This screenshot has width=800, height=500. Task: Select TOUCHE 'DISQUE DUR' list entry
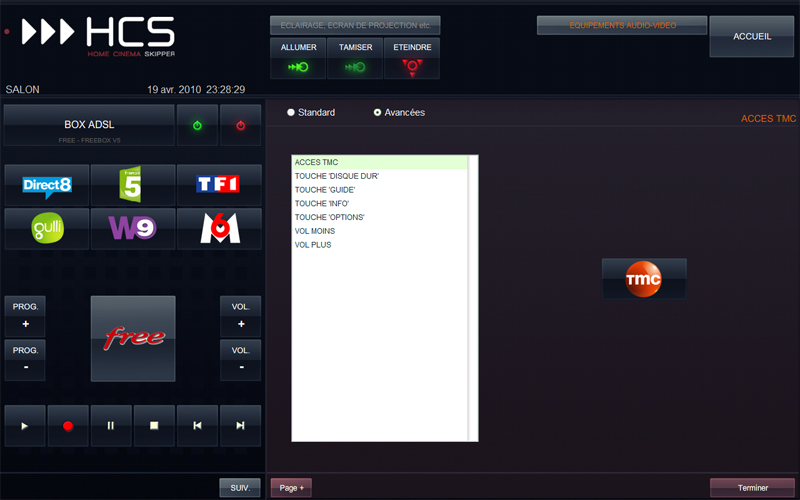(x=380, y=176)
